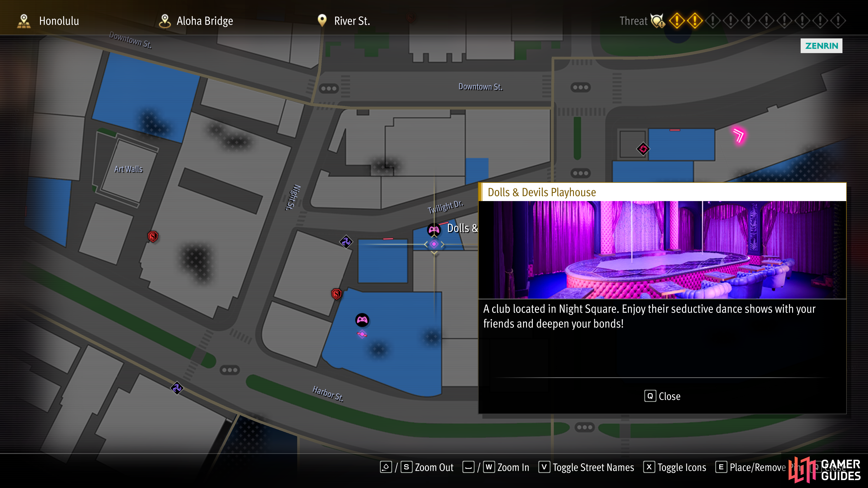This screenshot has width=868, height=488.
Task: Click the Twilight Dr. street label
Action: click(446, 207)
